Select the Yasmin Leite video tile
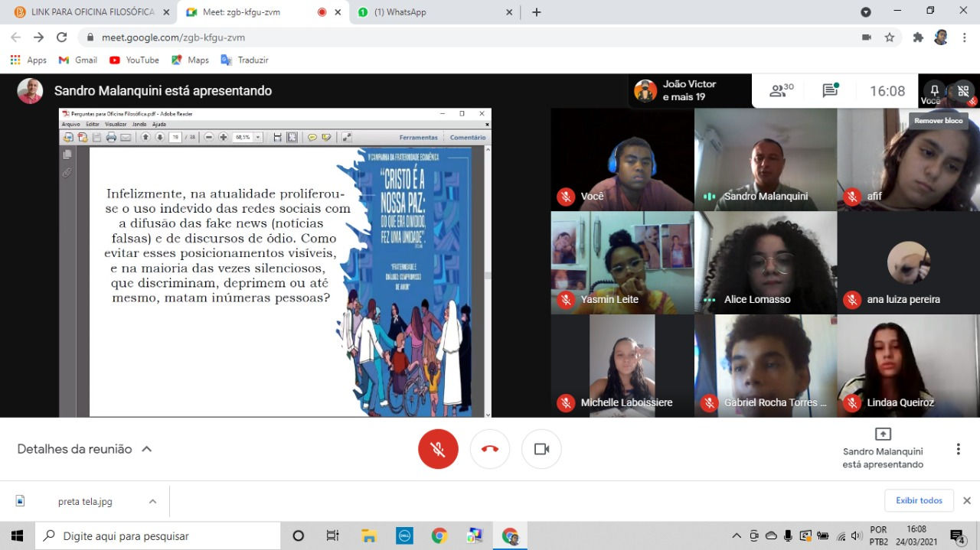980x550 pixels. 622,262
